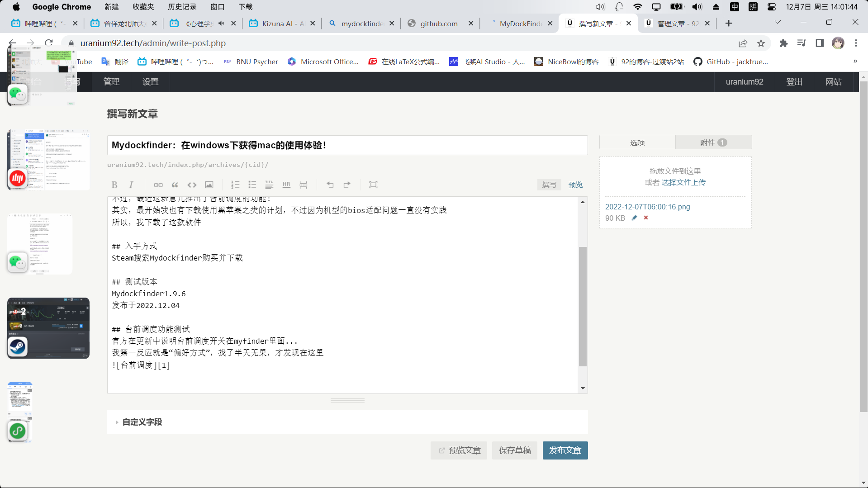Open the 网站 link in admin bar
The image size is (868, 488).
pos(833,82)
